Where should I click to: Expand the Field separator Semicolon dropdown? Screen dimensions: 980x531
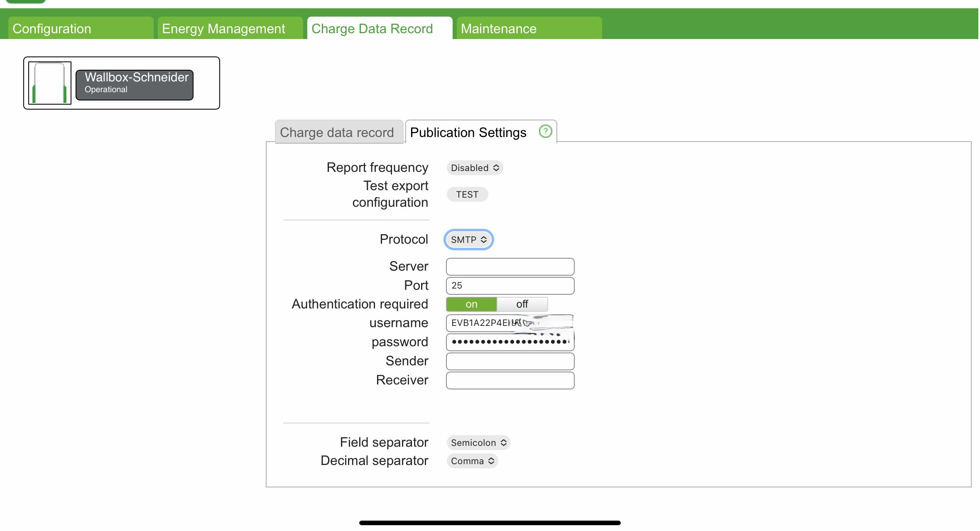coord(478,443)
